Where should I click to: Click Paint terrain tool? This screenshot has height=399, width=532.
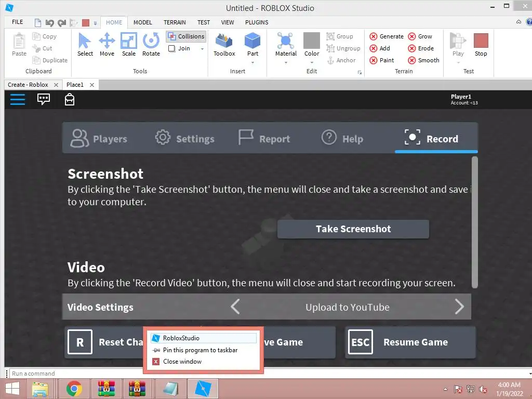point(382,60)
